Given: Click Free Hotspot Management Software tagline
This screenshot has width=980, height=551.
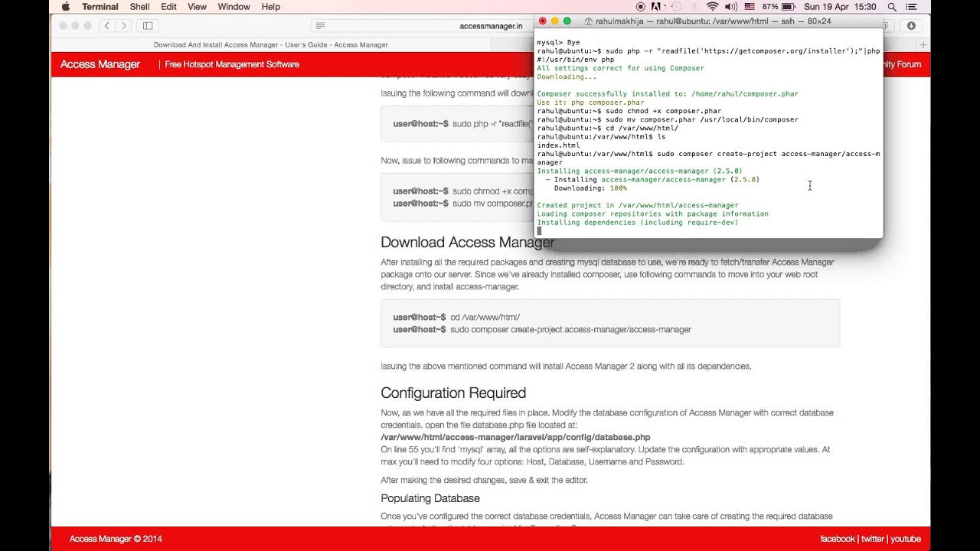Looking at the screenshot, I should point(232,64).
